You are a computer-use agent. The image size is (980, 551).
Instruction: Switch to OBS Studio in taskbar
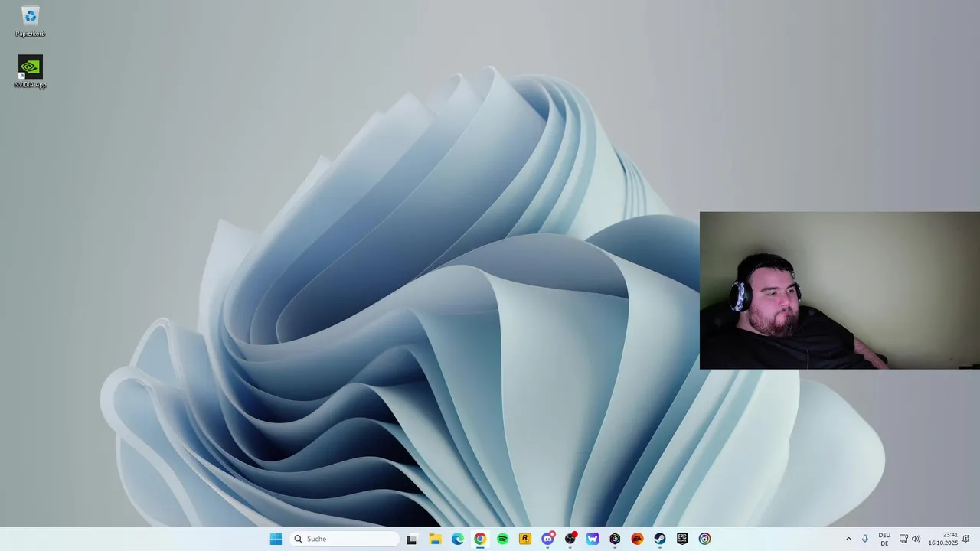pyautogui.click(x=570, y=539)
